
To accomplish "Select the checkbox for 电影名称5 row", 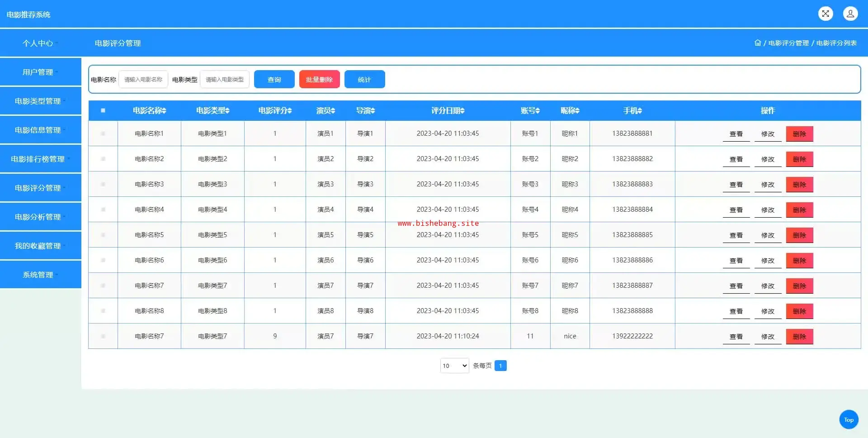I will tap(103, 235).
